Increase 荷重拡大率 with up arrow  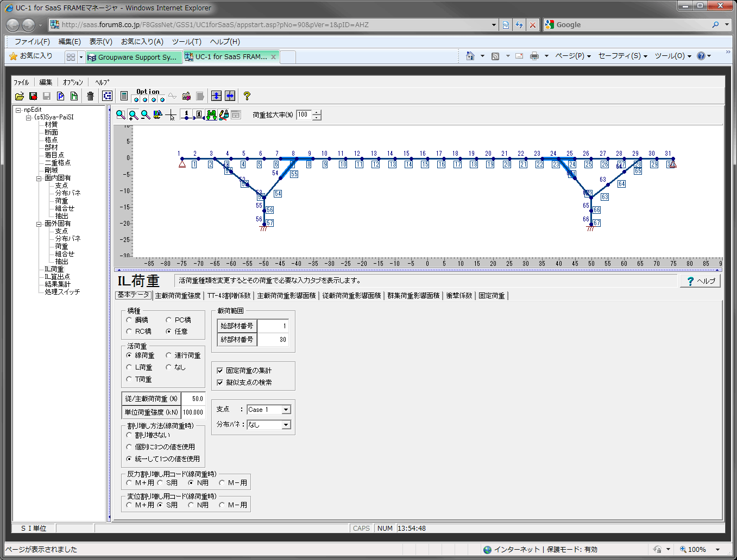coord(317,112)
